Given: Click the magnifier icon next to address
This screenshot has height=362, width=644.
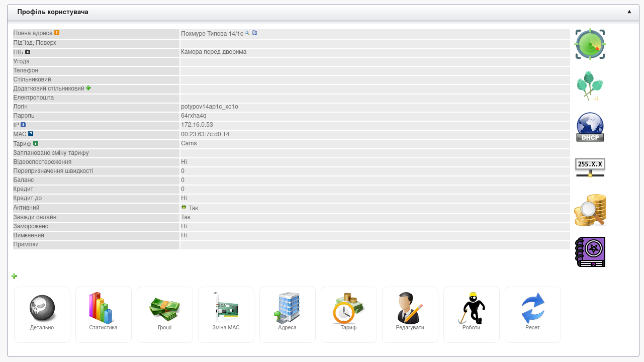Looking at the screenshot, I should click(247, 33).
